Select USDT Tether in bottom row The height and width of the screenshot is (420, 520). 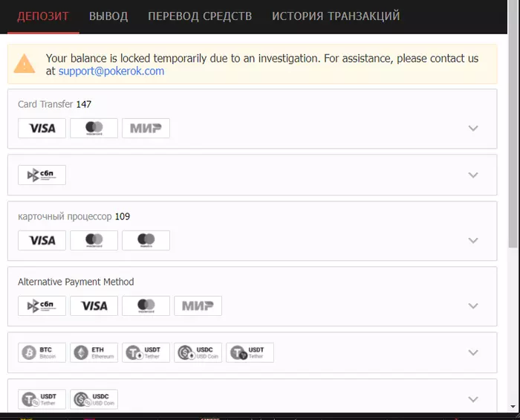42,399
